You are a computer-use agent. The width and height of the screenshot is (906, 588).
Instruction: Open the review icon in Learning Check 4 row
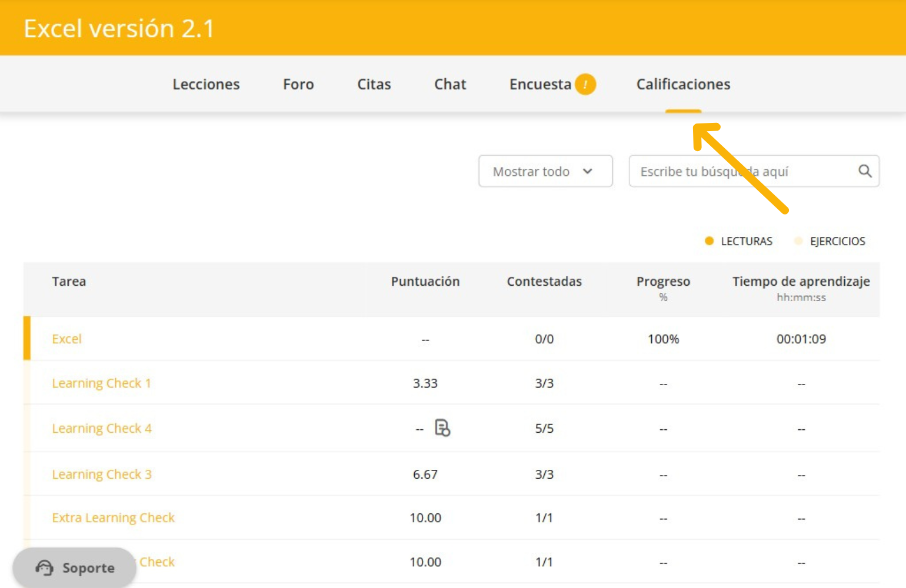tap(442, 427)
